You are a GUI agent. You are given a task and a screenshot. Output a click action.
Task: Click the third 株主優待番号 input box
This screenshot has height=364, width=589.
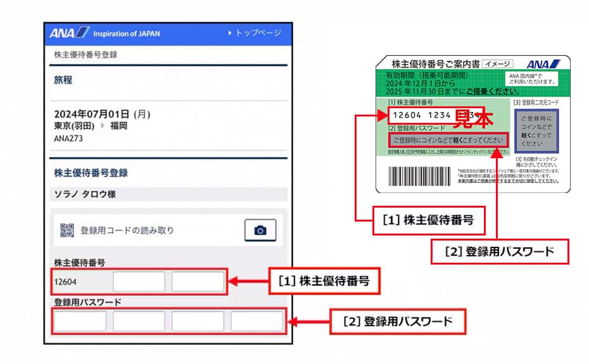coord(198,282)
